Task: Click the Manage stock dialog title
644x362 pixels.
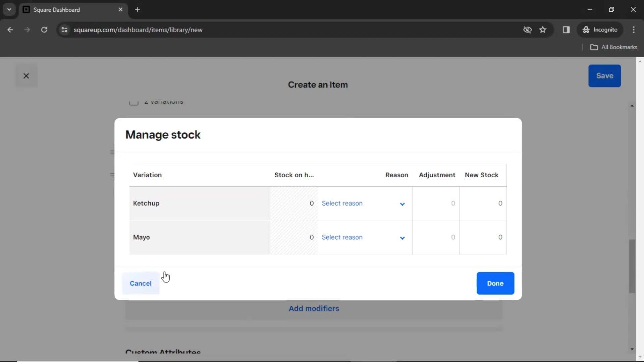Action: [x=163, y=135]
